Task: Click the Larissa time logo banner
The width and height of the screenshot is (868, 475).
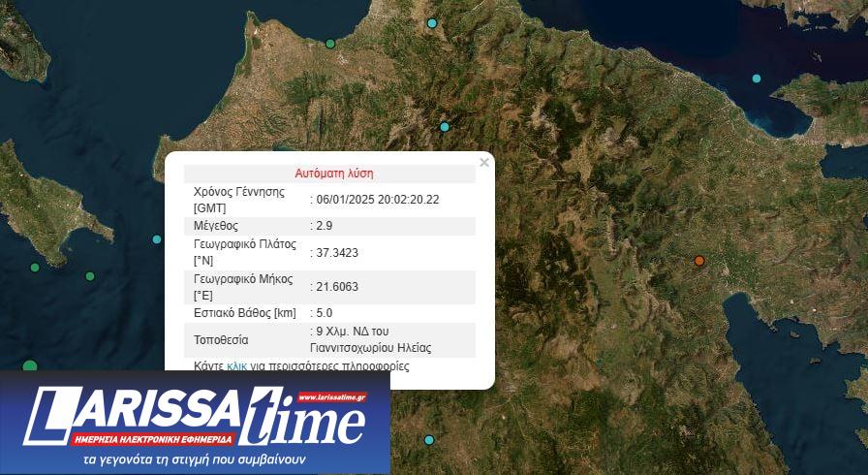Action: [194, 423]
